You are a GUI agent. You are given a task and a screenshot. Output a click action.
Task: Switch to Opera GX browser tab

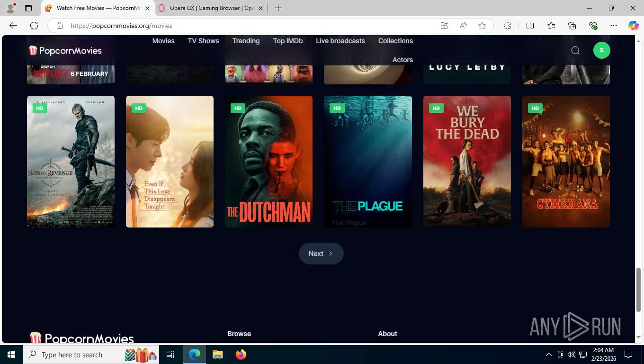(x=211, y=8)
